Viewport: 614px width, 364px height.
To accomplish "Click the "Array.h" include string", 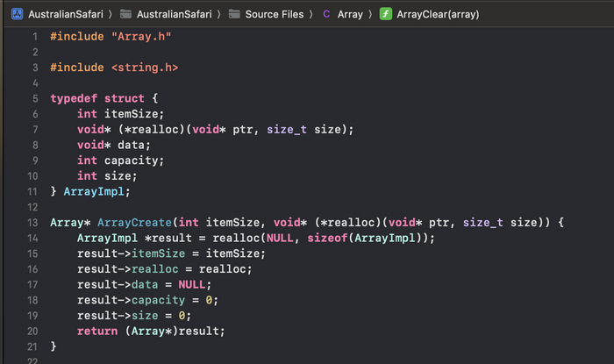I will pos(141,37).
